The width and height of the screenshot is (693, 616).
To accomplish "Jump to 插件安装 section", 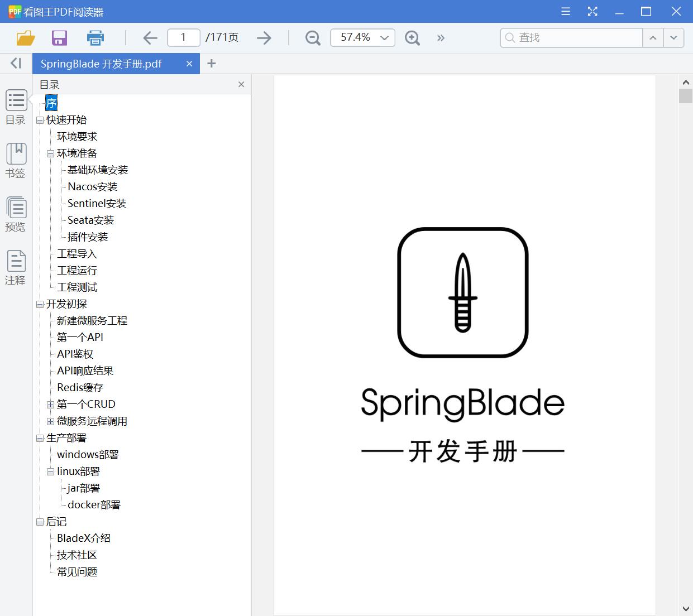I will [88, 237].
